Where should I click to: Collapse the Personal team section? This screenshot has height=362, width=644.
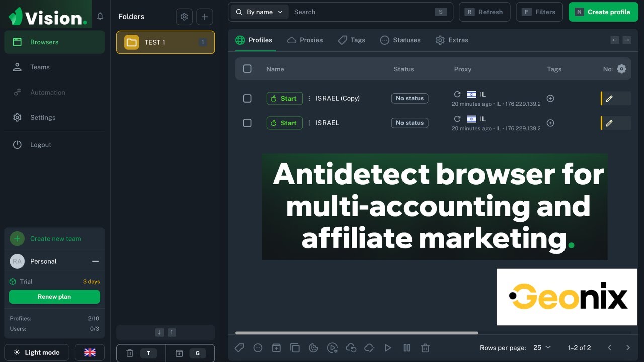tap(95, 261)
